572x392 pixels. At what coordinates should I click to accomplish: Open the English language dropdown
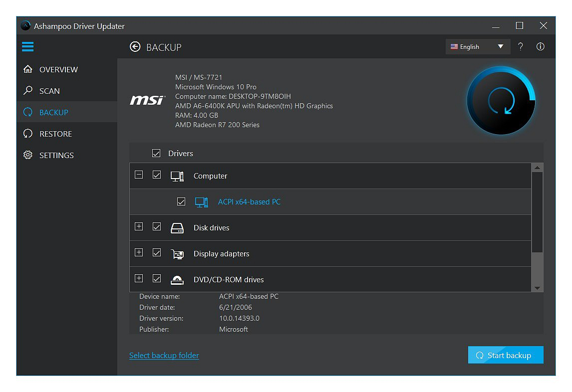point(477,46)
